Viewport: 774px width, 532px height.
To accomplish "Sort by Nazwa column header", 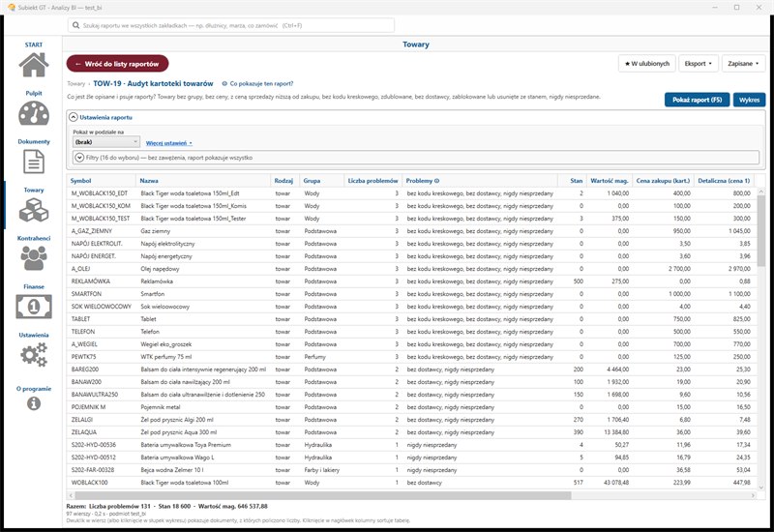I will (x=203, y=181).
